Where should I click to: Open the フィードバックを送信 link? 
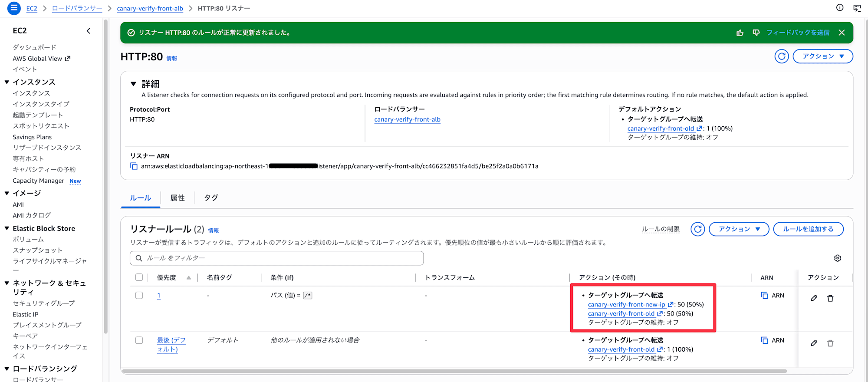798,33
